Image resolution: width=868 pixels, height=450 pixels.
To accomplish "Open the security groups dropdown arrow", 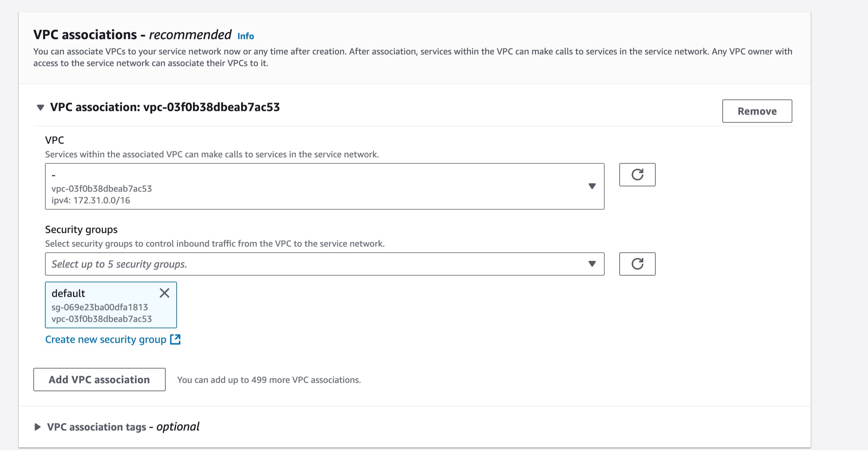I will (x=592, y=264).
